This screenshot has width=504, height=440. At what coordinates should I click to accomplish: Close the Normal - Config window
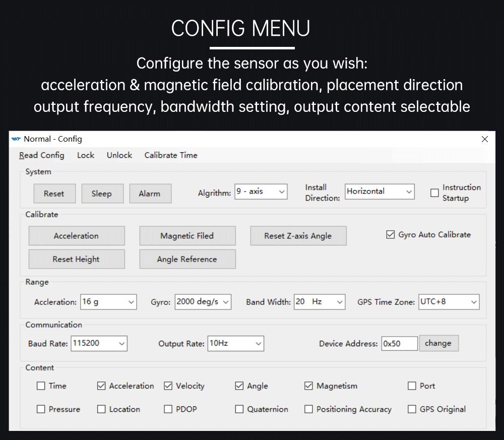(x=485, y=139)
